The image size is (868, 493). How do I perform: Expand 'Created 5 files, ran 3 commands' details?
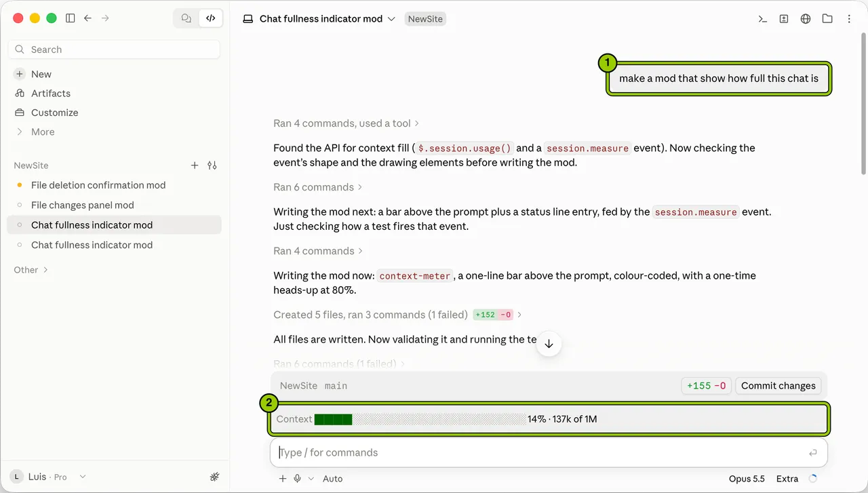point(398,315)
